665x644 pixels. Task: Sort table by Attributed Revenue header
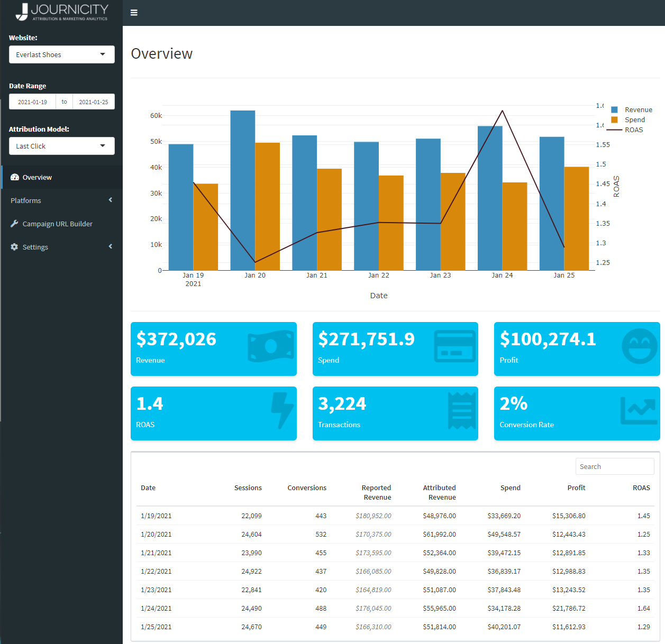click(439, 492)
